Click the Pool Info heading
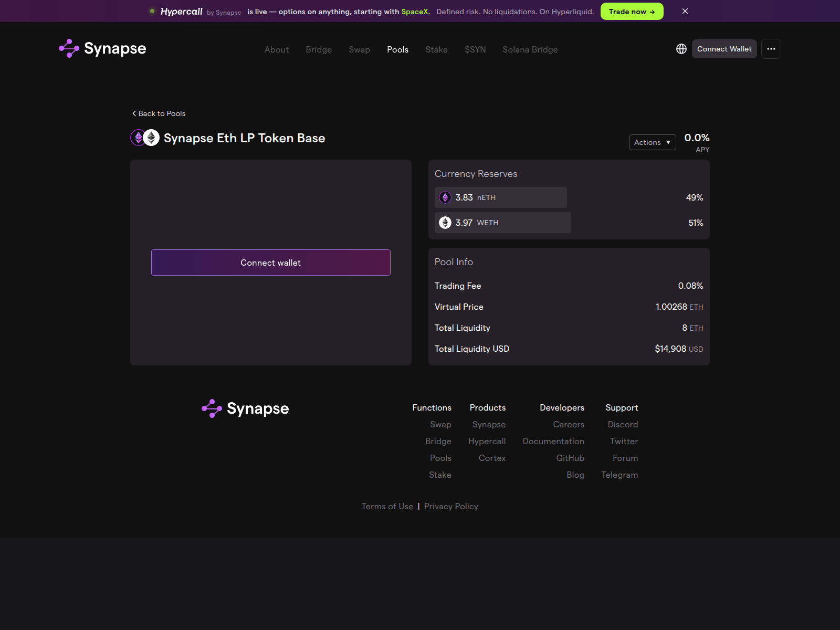This screenshot has height=630, width=840. (x=454, y=262)
